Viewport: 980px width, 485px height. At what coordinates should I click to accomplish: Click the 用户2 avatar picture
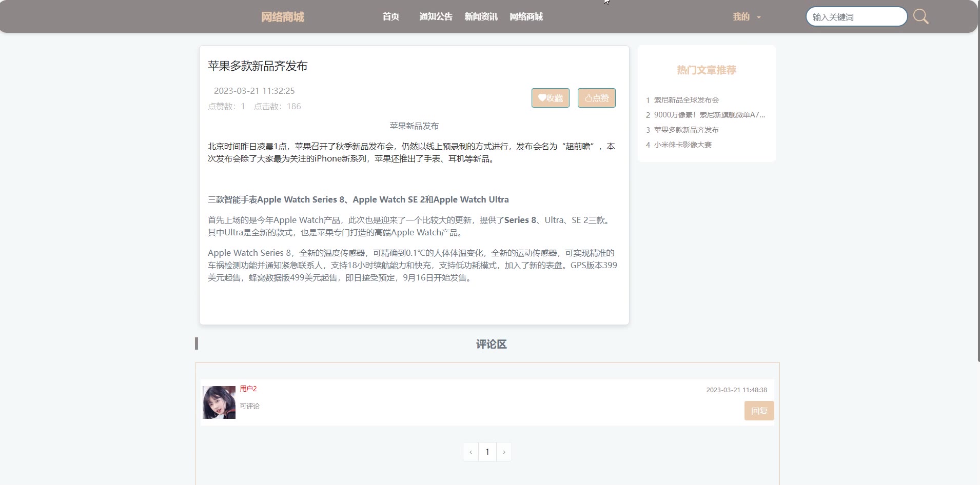coord(219,402)
